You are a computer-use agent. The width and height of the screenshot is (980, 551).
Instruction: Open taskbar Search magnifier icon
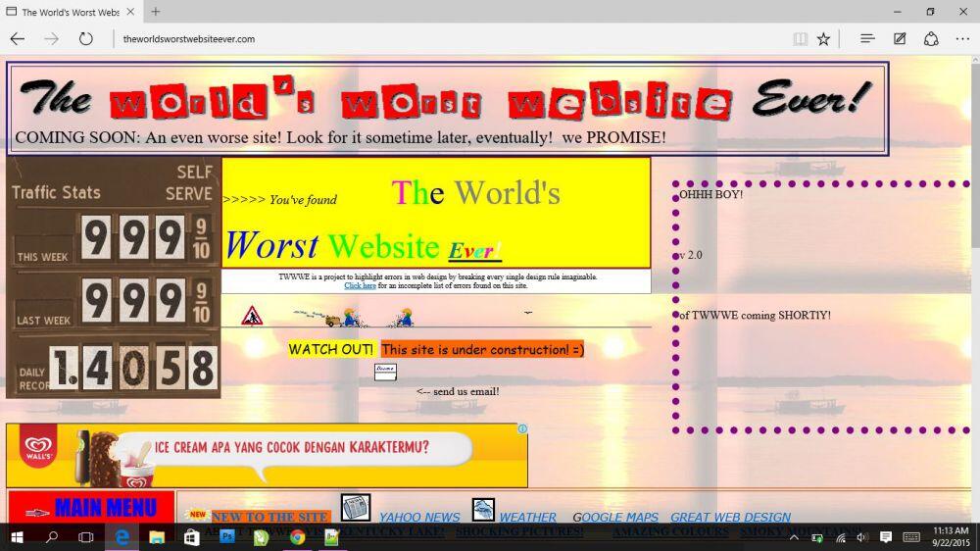coord(52,537)
